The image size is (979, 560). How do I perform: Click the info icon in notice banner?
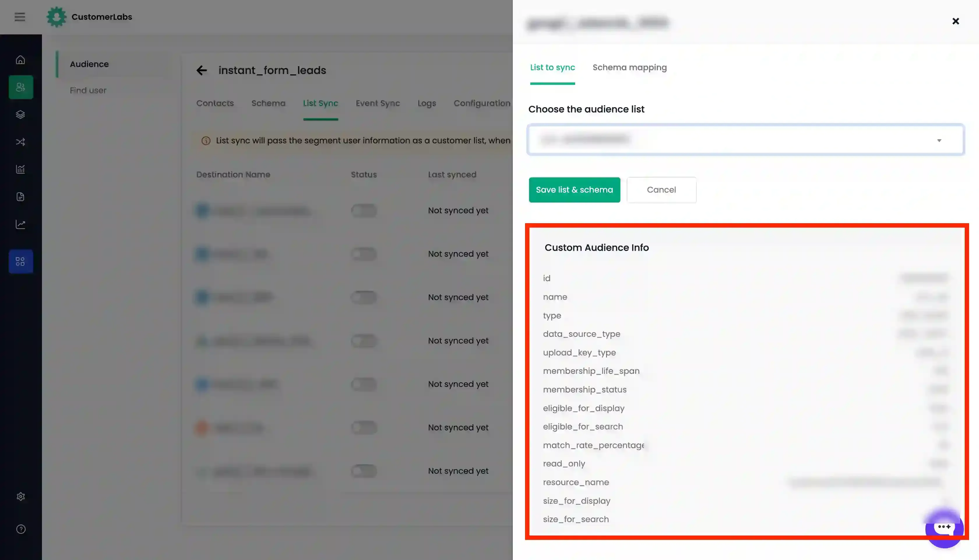pos(206,141)
